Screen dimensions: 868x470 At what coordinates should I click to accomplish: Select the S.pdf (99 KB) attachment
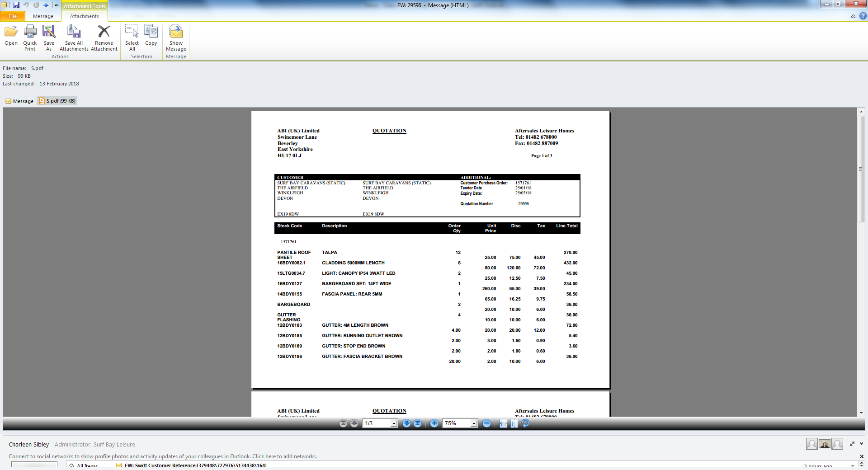(x=57, y=101)
